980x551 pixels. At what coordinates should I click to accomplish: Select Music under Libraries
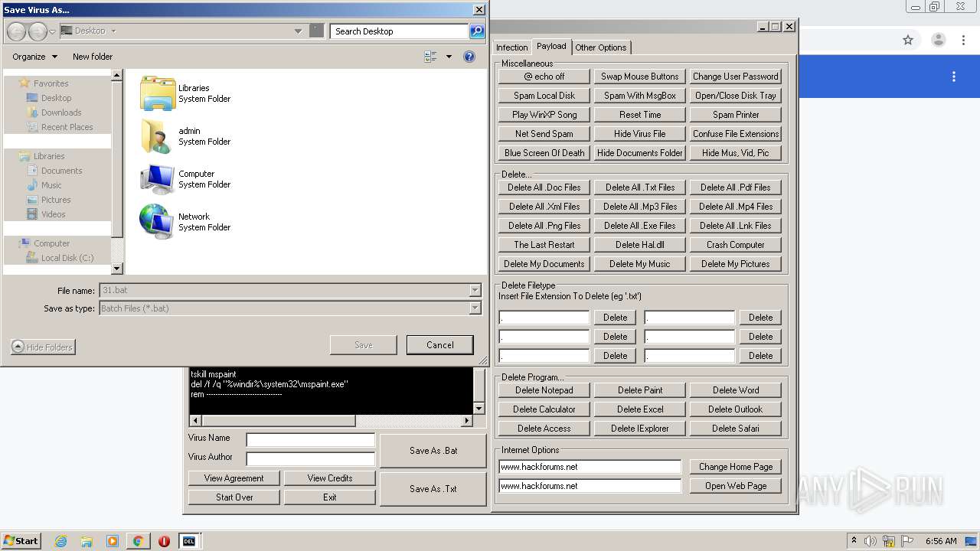[51, 185]
